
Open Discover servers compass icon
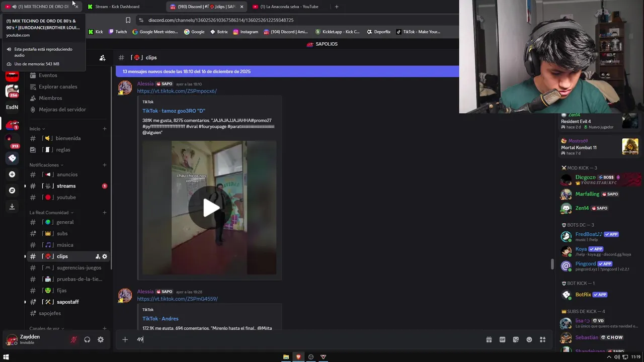pos(12,191)
